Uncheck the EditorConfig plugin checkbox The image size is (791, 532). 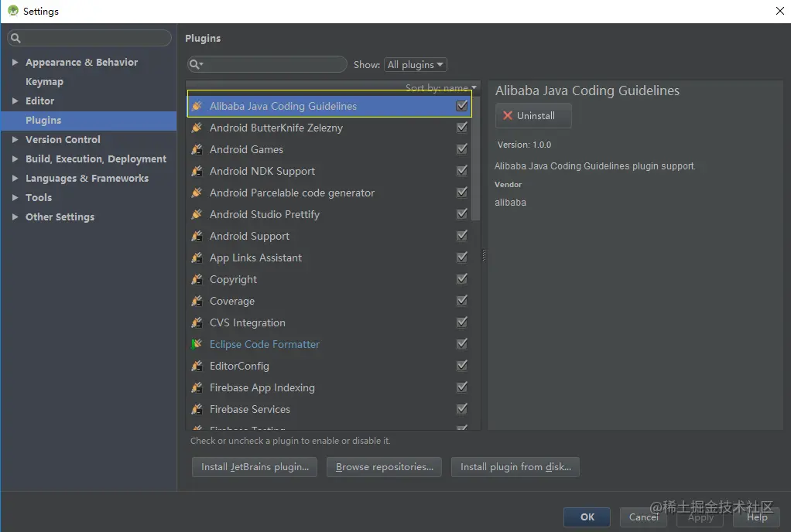(461, 366)
